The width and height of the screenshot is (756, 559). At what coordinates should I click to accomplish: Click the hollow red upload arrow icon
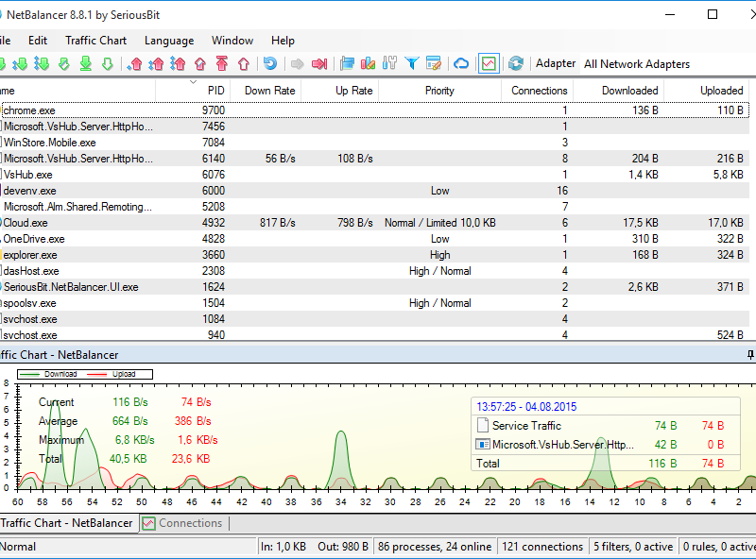pos(244,63)
